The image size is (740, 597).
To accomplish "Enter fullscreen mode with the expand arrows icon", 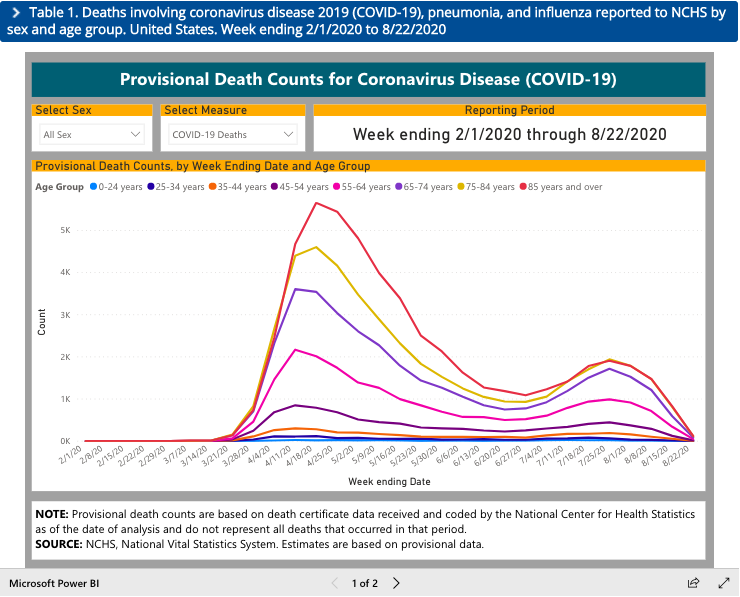I will click(724, 582).
